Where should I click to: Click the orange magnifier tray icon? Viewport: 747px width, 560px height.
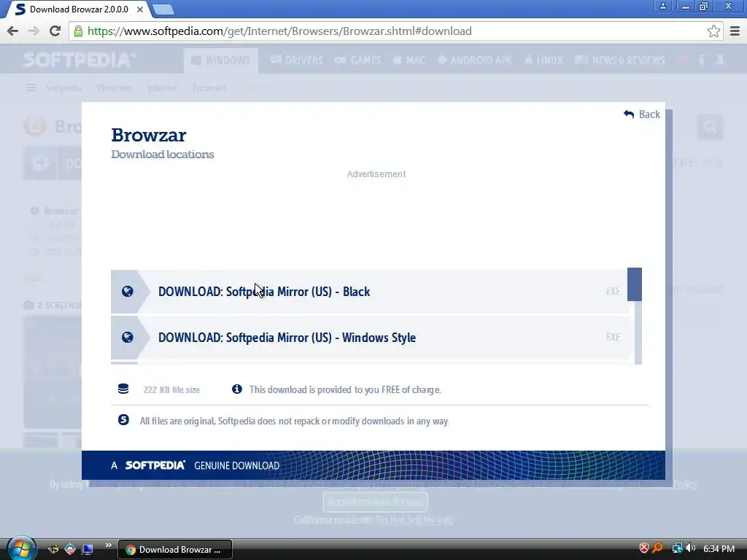[657, 548]
